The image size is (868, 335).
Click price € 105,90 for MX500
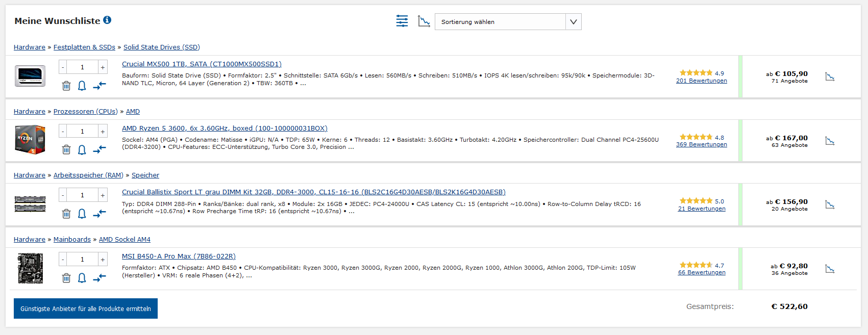point(791,74)
